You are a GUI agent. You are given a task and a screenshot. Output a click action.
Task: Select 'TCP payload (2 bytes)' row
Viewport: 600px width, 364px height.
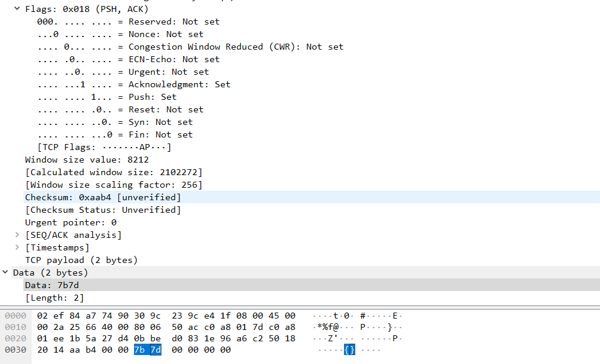click(x=81, y=261)
